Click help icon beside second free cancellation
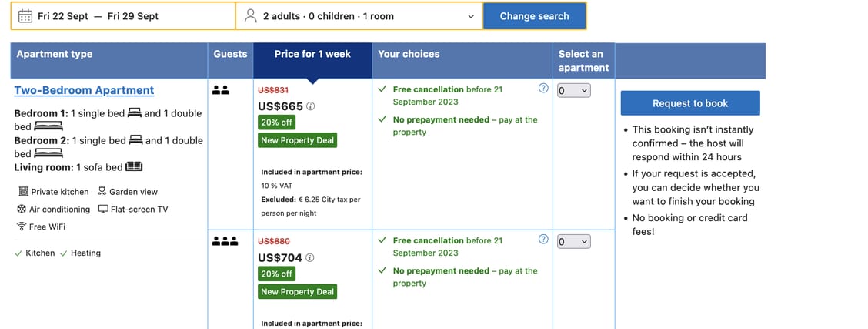 (543, 240)
